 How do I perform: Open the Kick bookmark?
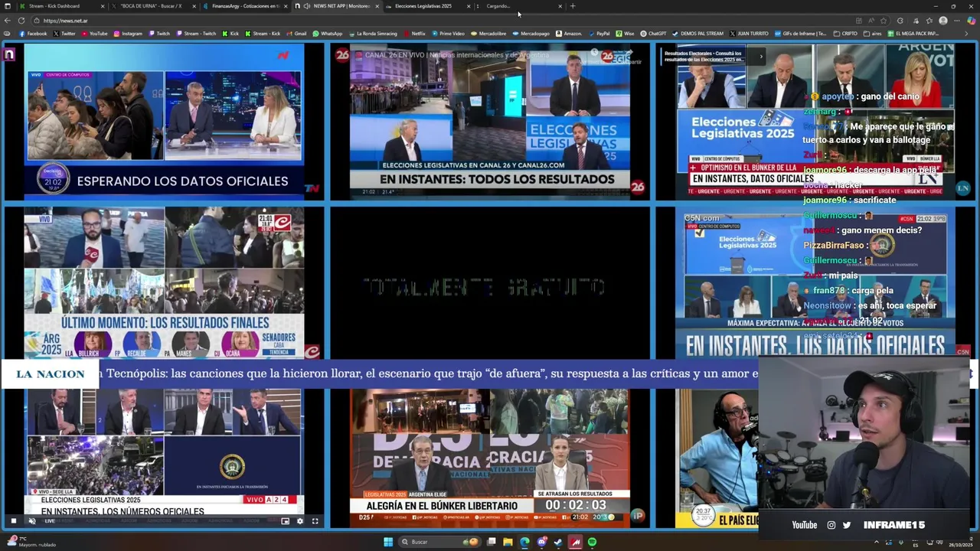tap(231, 34)
